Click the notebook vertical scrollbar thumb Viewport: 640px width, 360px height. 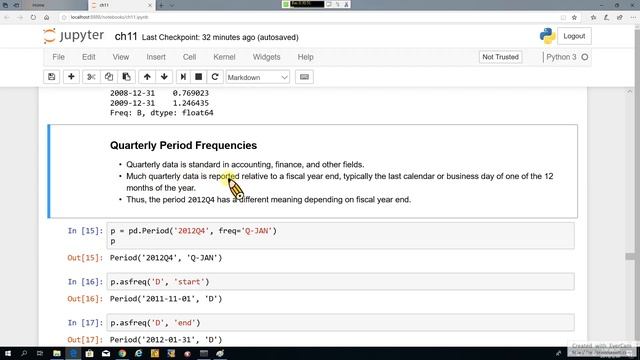pos(630,256)
